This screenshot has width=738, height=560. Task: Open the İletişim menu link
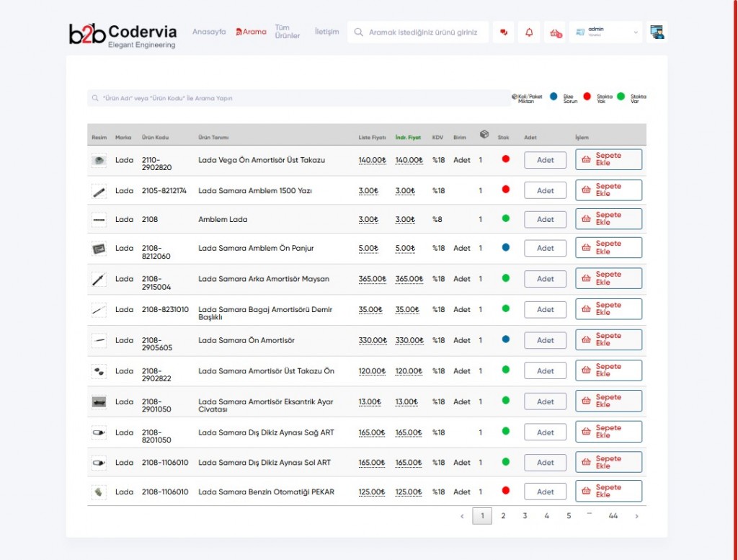(326, 32)
